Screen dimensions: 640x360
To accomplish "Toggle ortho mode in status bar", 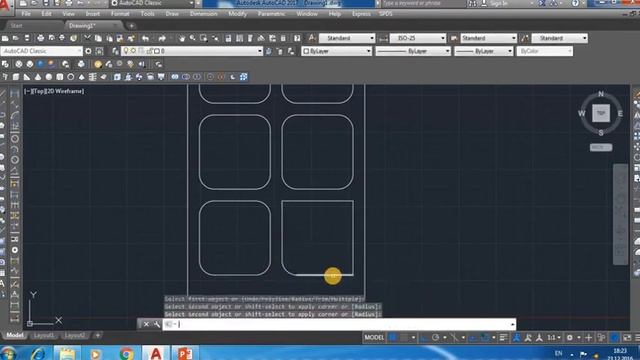I will tap(424, 338).
